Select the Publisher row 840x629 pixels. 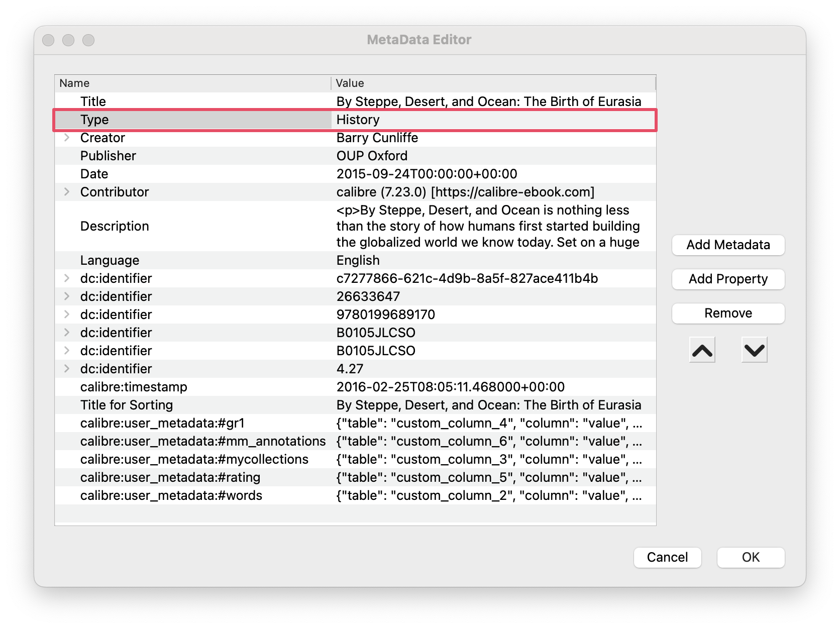pyautogui.click(x=108, y=156)
